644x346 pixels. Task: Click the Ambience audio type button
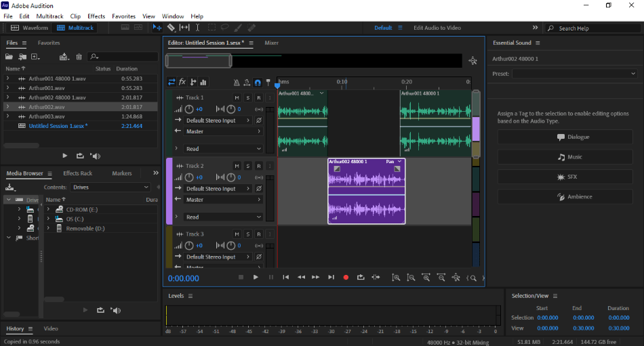click(x=565, y=196)
